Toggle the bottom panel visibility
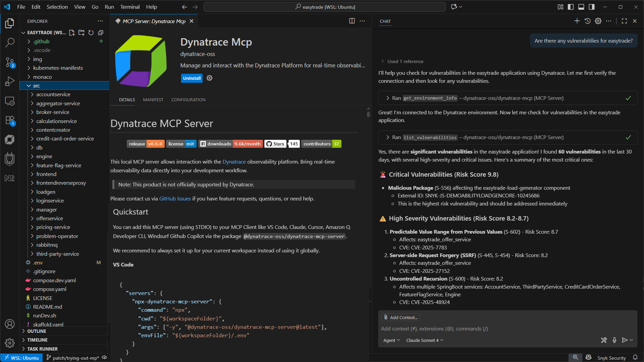Screen dimensions: 644x362 click(581, 7)
